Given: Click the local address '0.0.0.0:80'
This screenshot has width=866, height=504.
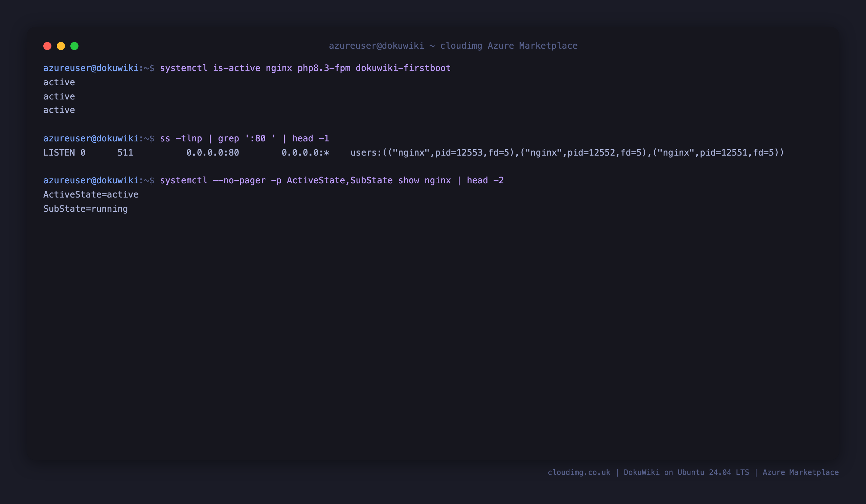Looking at the screenshot, I should [x=213, y=153].
